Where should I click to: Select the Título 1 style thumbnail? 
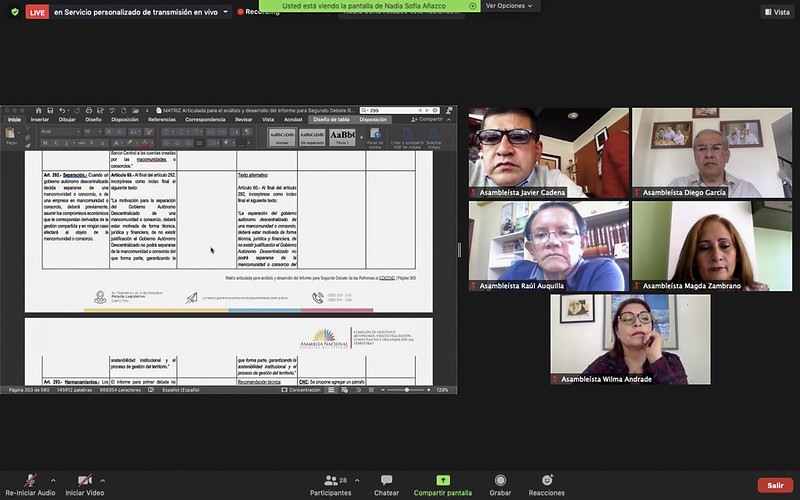[342, 137]
